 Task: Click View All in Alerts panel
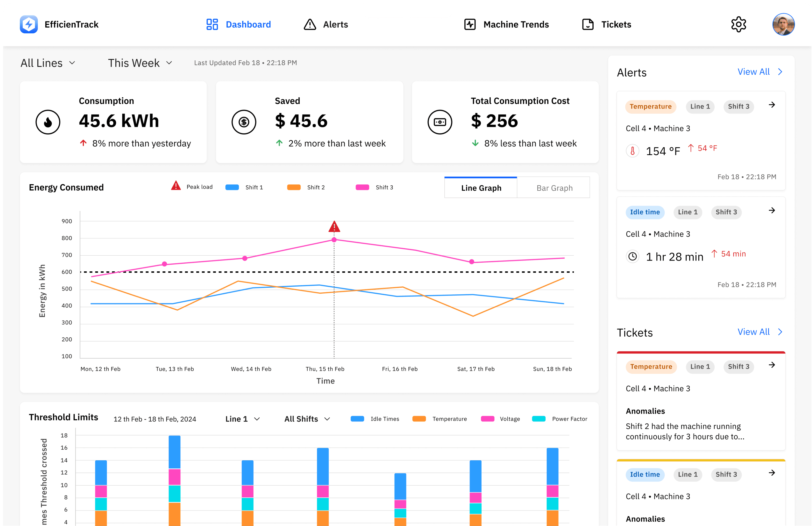(760, 72)
